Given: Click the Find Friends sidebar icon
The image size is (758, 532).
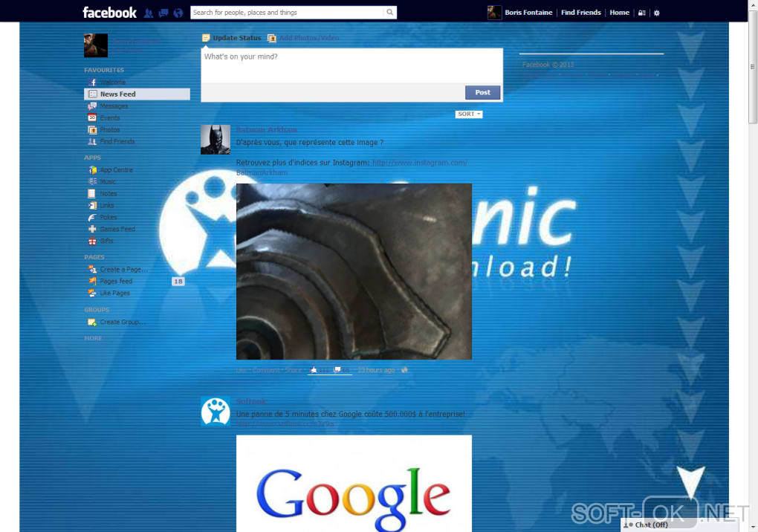Looking at the screenshot, I should [x=92, y=141].
